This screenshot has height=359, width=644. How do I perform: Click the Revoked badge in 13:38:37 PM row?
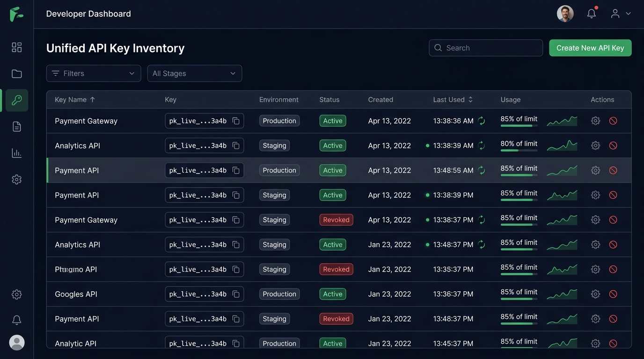coord(336,220)
